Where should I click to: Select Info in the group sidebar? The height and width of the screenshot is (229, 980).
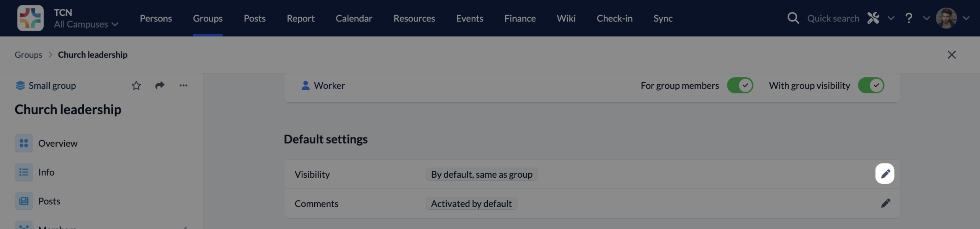click(46, 172)
